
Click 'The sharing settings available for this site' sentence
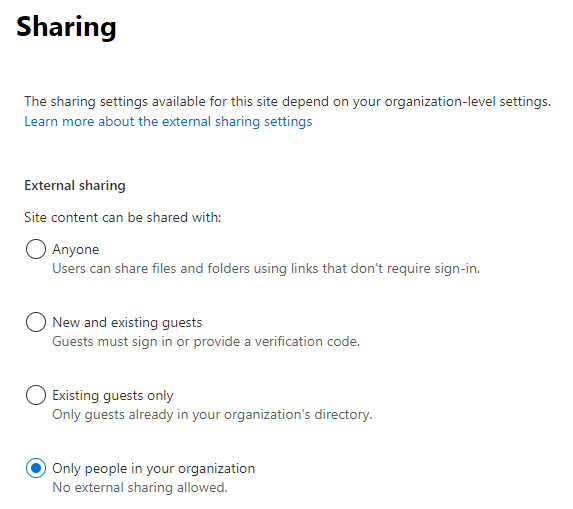287,102
